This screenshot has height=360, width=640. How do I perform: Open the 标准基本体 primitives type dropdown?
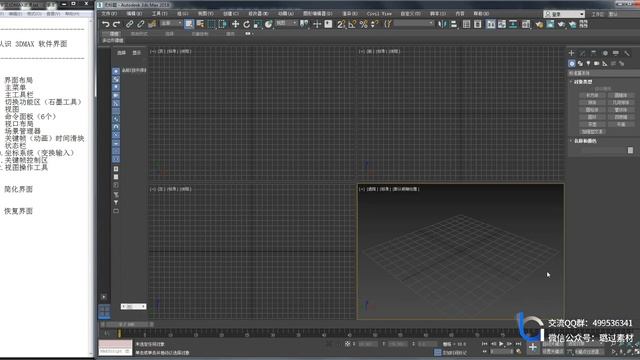[604, 73]
